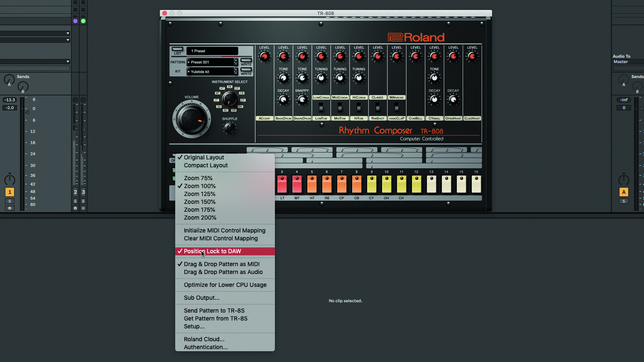The height and width of the screenshot is (362, 644).
Task: Click track 1 pan knob
Action: coord(10,179)
